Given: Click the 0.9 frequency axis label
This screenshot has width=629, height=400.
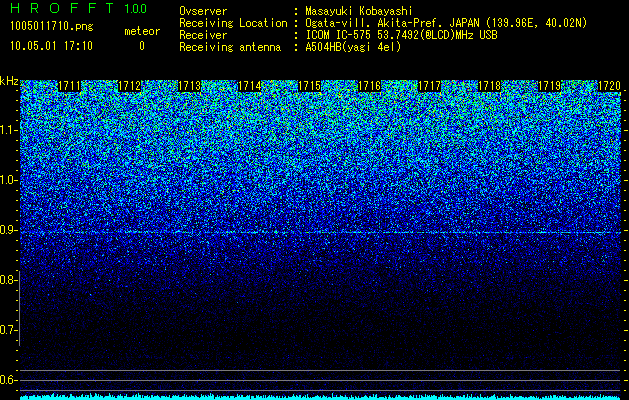Looking at the screenshot, I should (x=8, y=230).
